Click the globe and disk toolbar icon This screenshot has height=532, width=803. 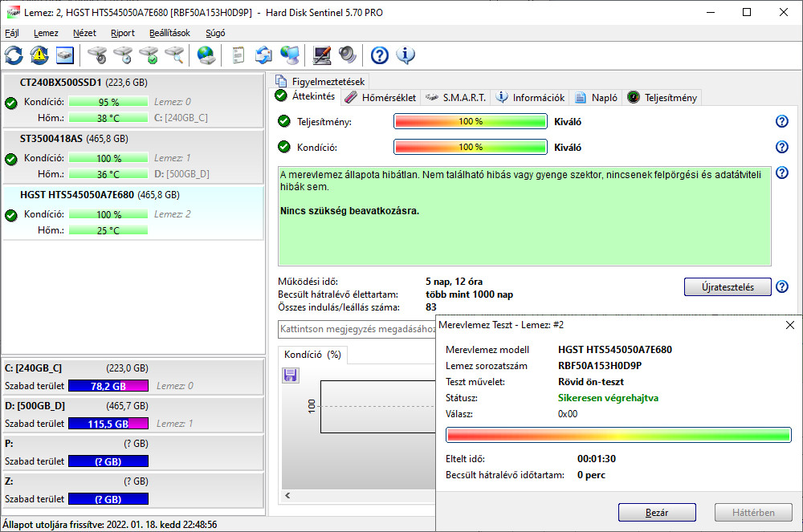coord(206,55)
